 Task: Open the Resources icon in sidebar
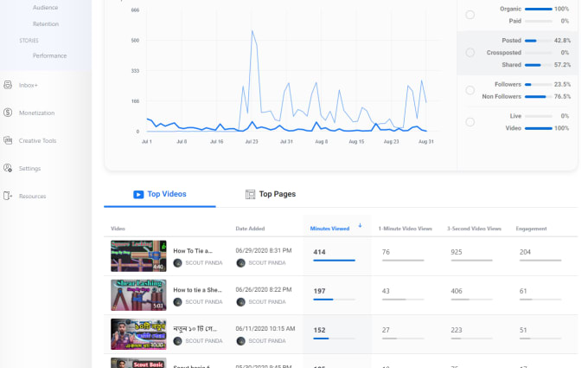tap(8, 196)
